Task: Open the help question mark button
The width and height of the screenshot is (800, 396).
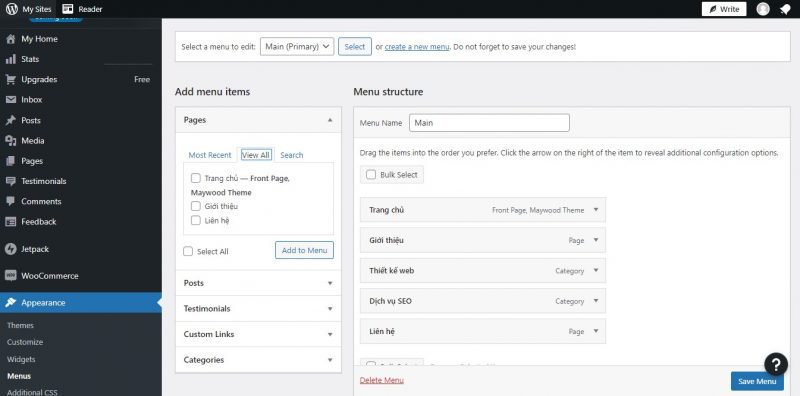Action: pos(776,364)
